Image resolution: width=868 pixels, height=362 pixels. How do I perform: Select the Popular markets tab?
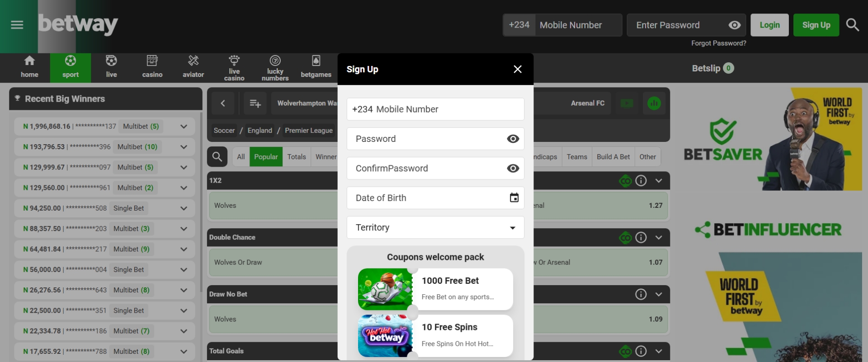tap(266, 157)
